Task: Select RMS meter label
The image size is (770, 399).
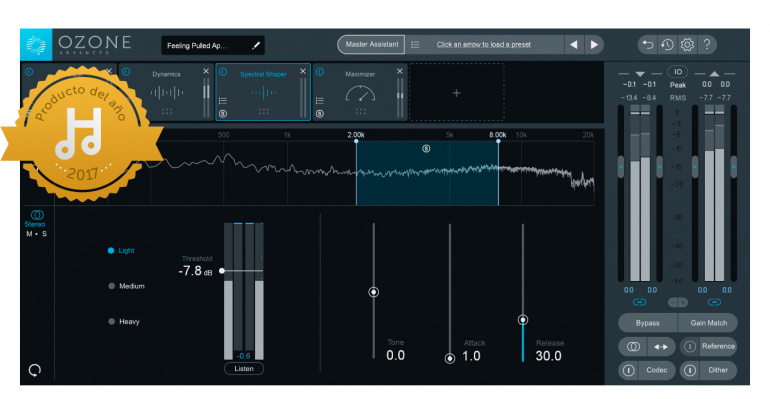Action: click(678, 98)
